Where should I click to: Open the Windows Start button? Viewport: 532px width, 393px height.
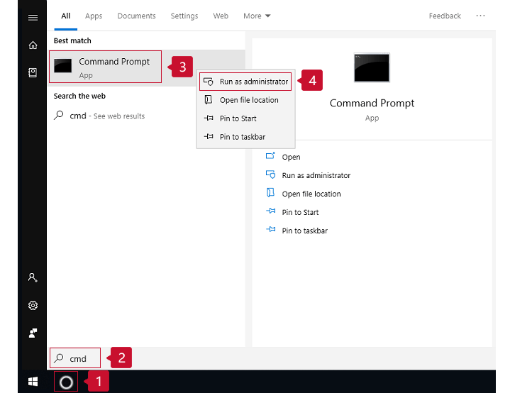[33, 382]
